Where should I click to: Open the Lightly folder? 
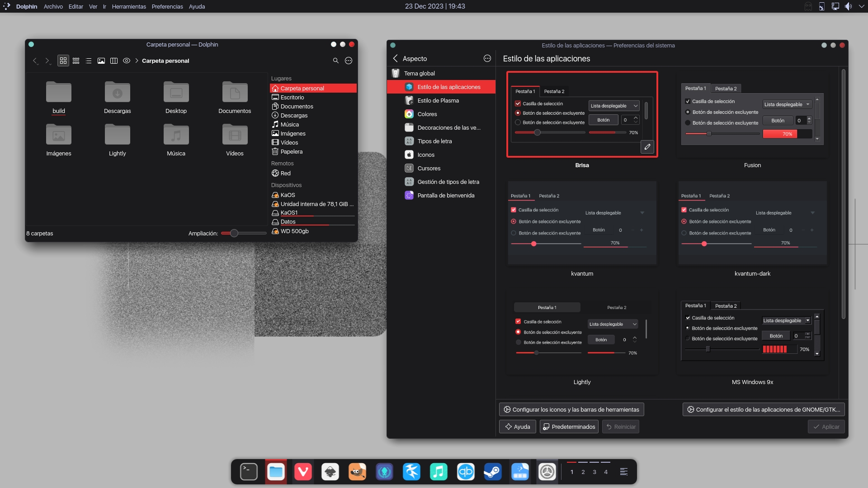click(x=118, y=140)
